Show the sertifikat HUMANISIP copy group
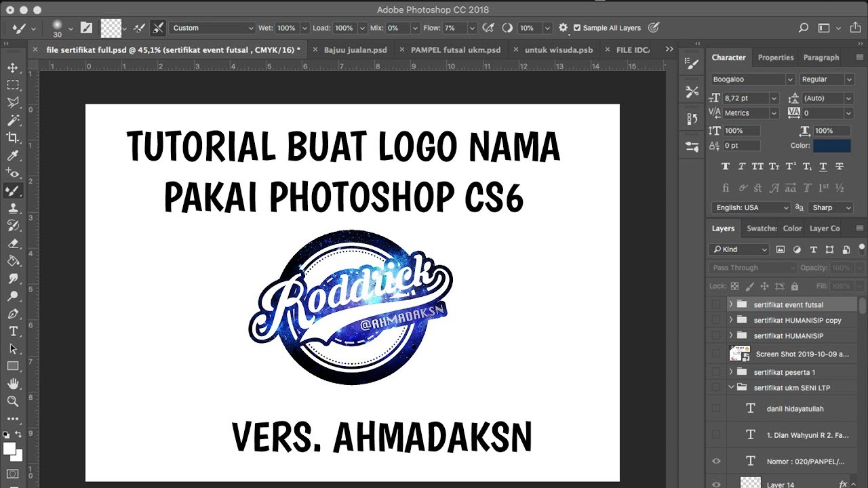 point(716,320)
